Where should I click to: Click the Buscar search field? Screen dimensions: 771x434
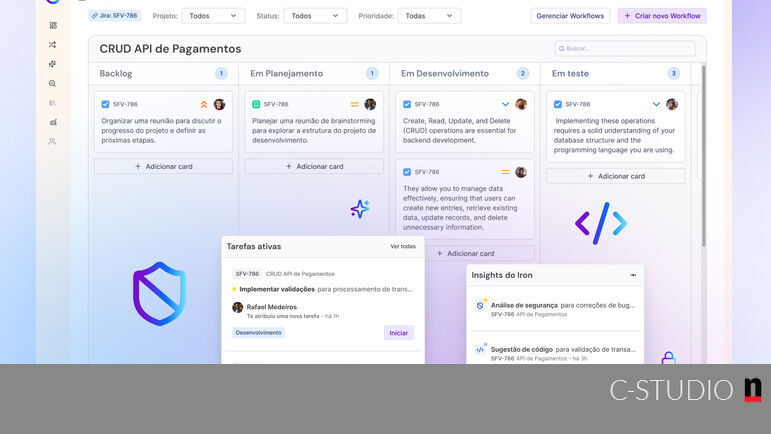click(625, 48)
